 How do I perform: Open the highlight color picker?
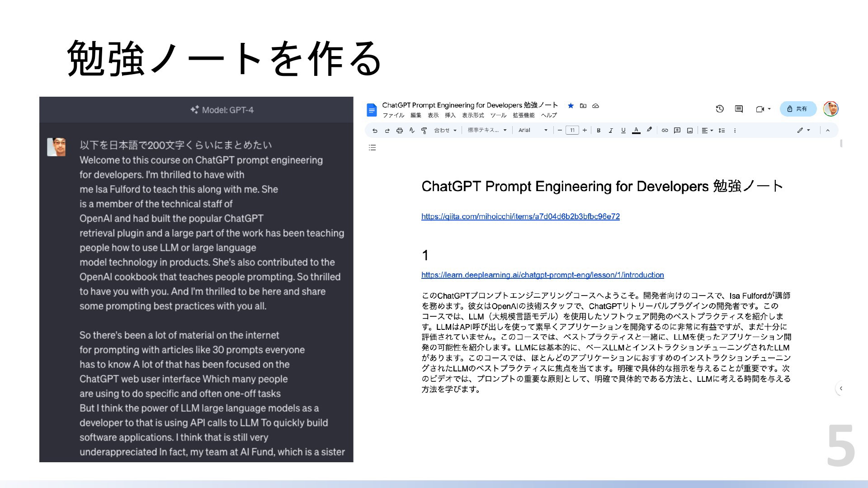[x=649, y=130]
